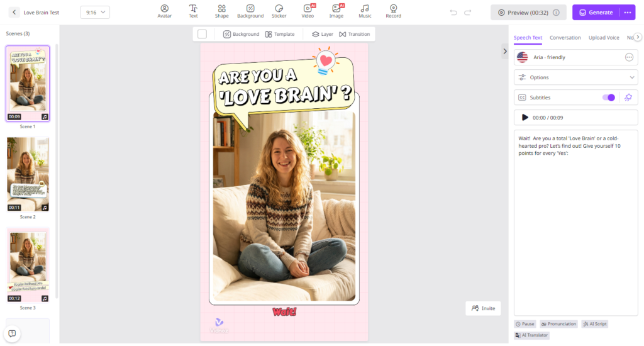Open the help chat icon

click(12, 333)
